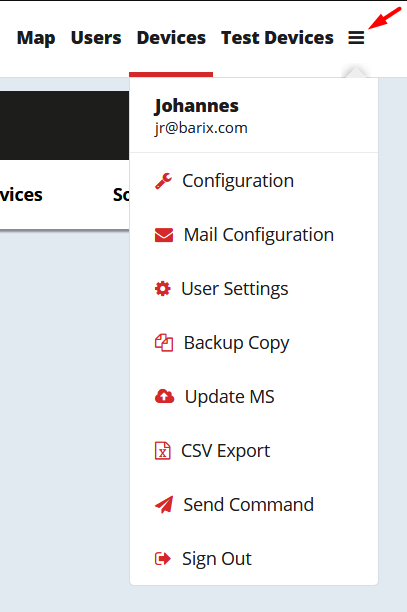Click the envelope icon for Mail Configuration

[x=164, y=235]
